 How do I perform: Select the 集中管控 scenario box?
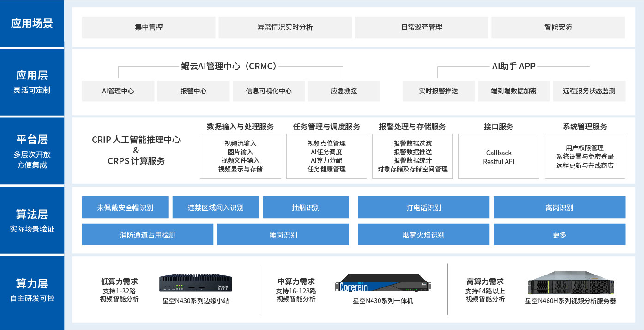tap(149, 27)
